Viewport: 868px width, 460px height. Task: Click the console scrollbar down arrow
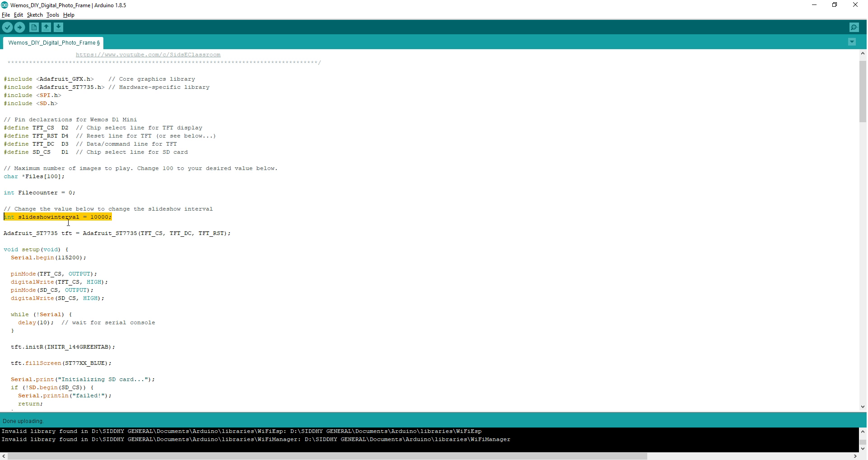click(x=863, y=449)
